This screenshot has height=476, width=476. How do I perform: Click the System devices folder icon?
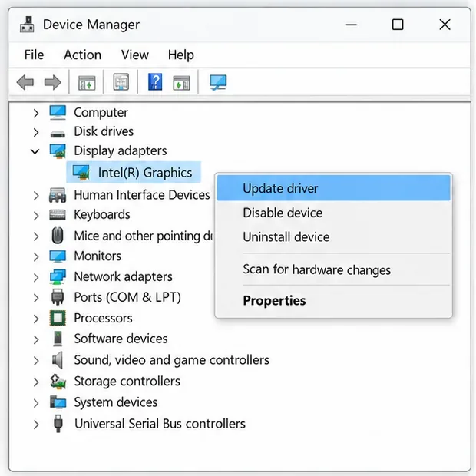(58, 402)
